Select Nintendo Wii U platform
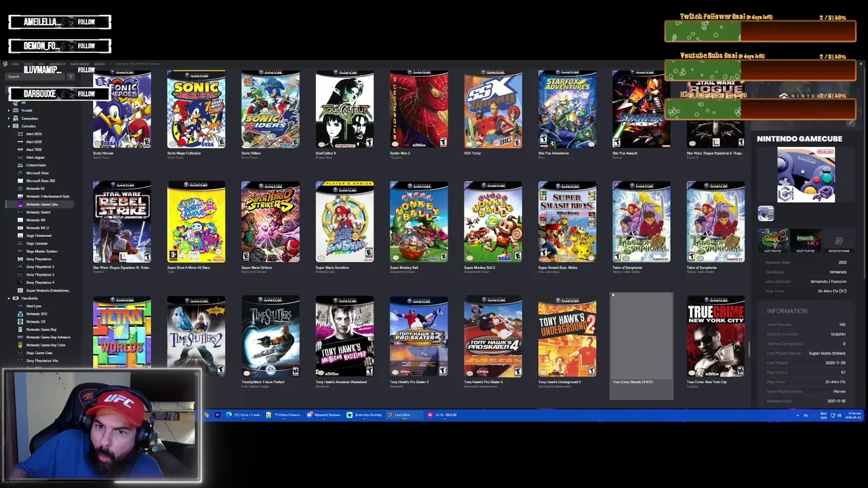The height and width of the screenshot is (488, 868). tap(37, 228)
